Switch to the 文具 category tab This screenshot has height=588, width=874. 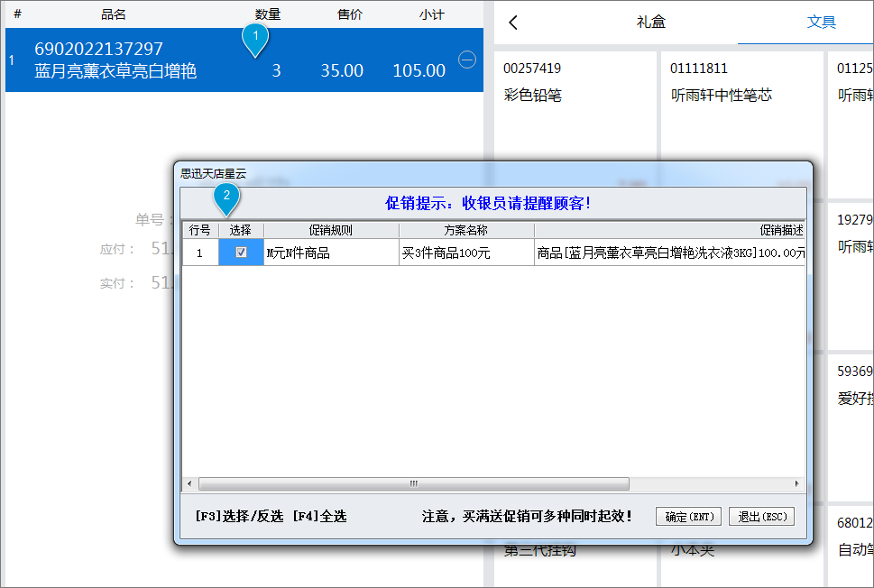(821, 23)
